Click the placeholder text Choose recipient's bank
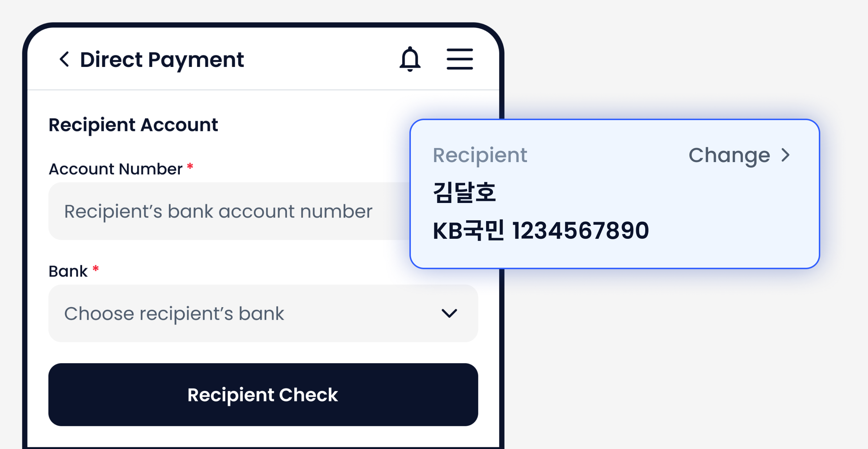The width and height of the screenshot is (868, 449). (174, 314)
